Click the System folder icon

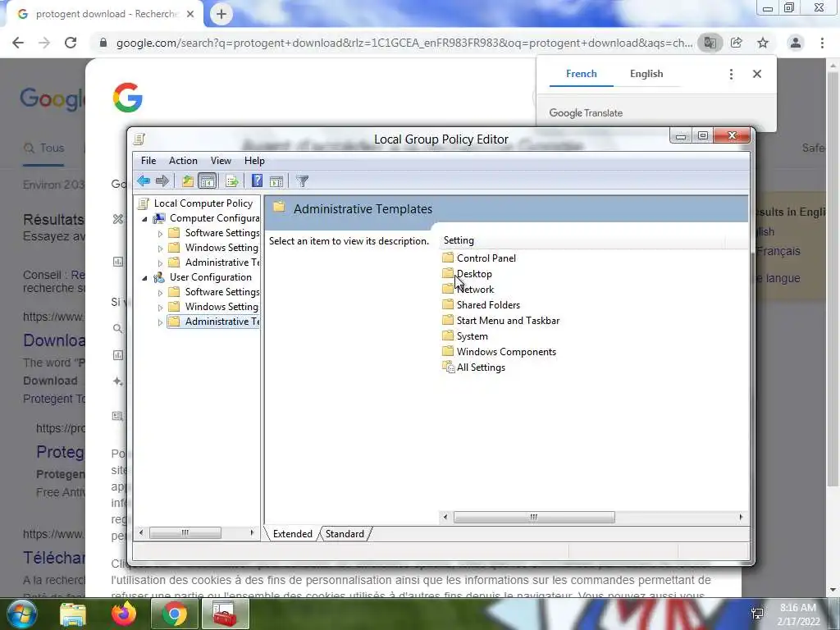coord(448,336)
